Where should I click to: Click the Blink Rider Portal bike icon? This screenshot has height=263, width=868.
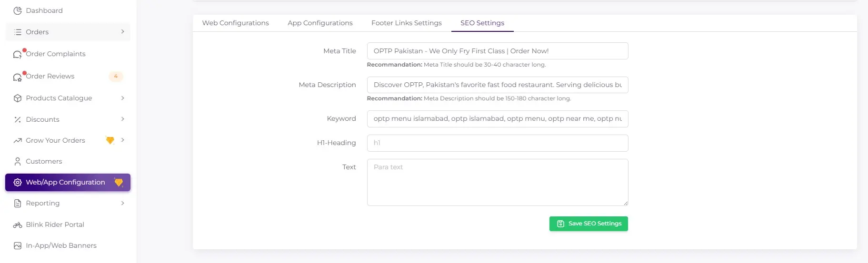click(18, 224)
